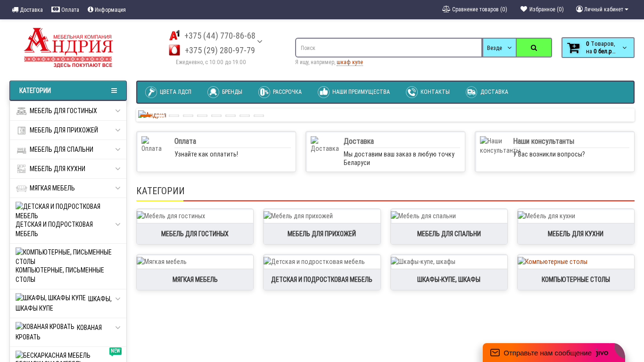The width and height of the screenshot is (644, 362).
Task: Click the information circle icon in top bar
Action: (91, 9)
